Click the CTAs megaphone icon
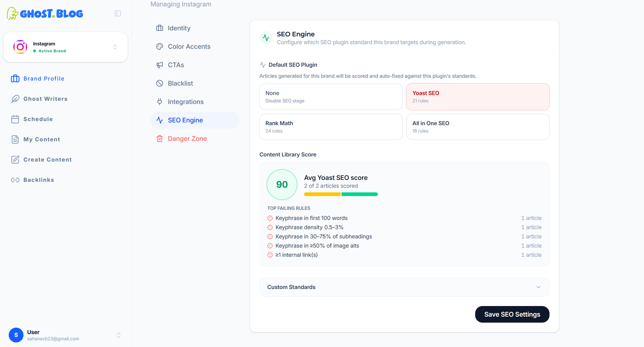Image resolution: width=644 pixels, height=347 pixels. click(x=160, y=65)
